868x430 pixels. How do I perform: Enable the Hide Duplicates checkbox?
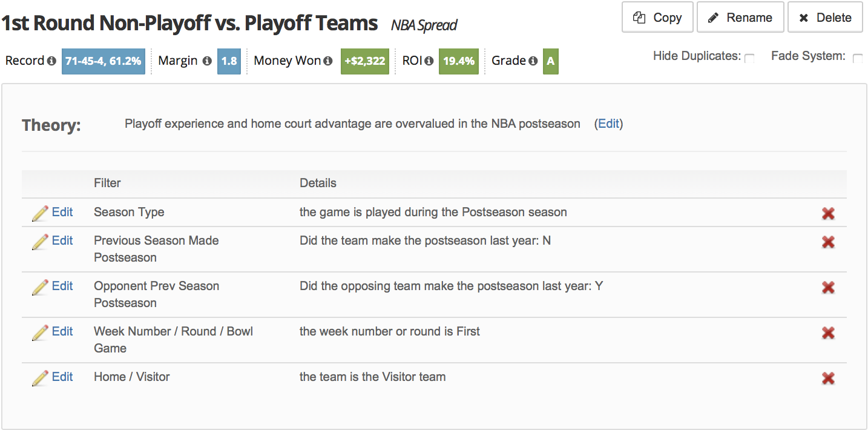(x=749, y=58)
